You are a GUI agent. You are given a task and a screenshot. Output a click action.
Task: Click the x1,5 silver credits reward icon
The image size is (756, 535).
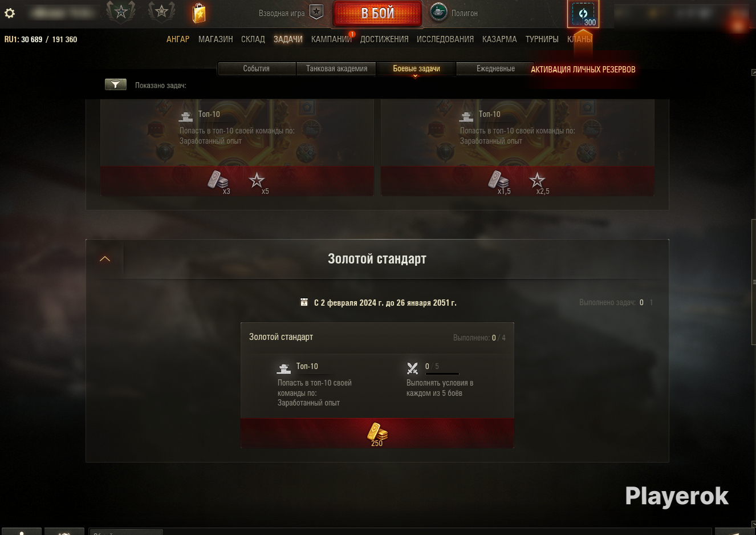(499, 182)
